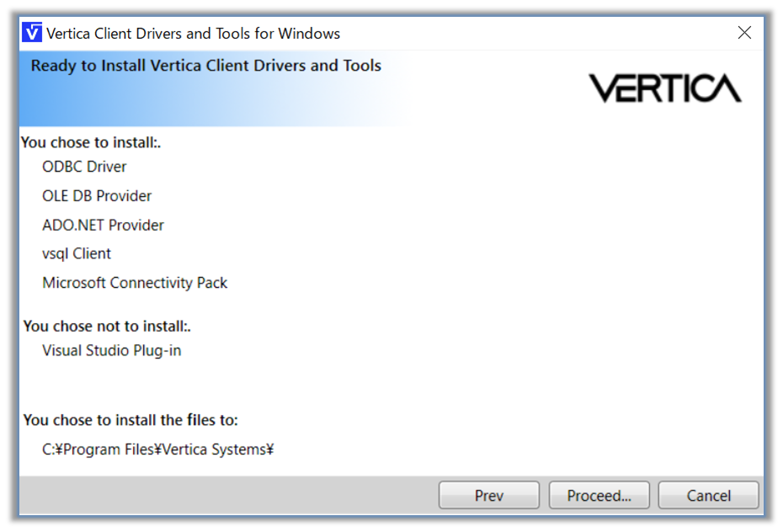Select the Microsoft Connectivity Pack entry
This screenshot has width=783, height=532.
point(135,283)
